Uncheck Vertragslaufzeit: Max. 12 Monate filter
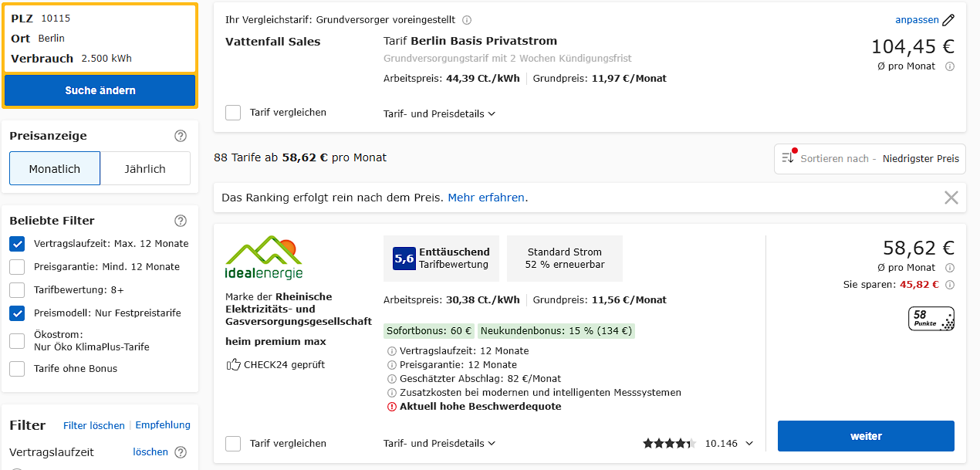980x470 pixels. tap(17, 244)
